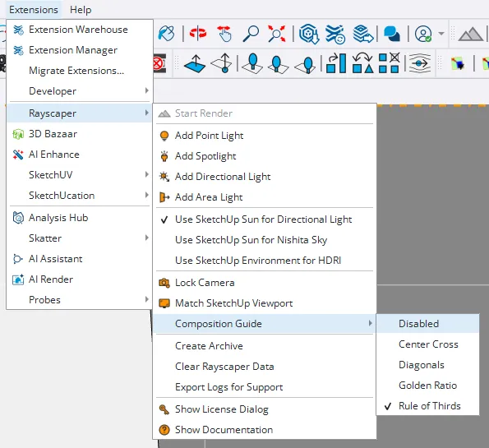Select Clear Rayscaper Data
This screenshot has width=489, height=448.
pyautogui.click(x=265, y=367)
